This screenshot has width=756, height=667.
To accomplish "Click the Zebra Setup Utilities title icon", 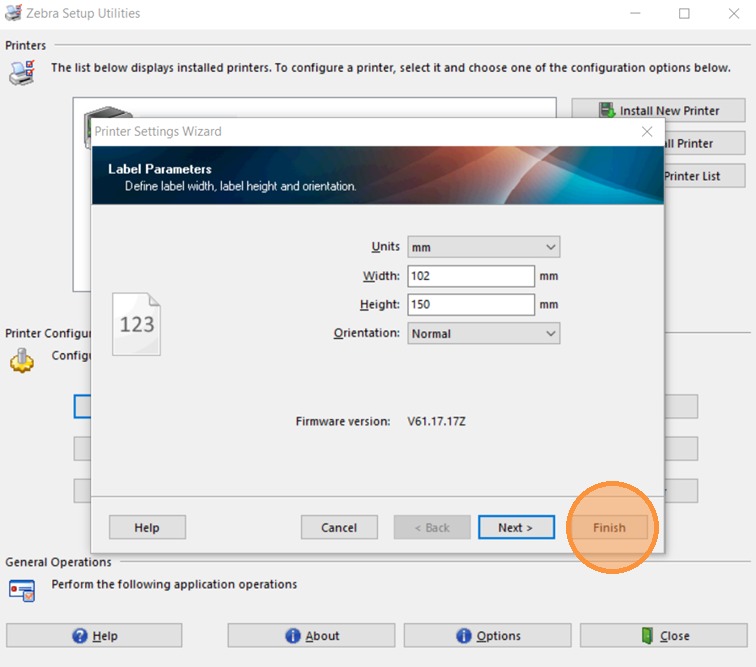I will click(13, 13).
